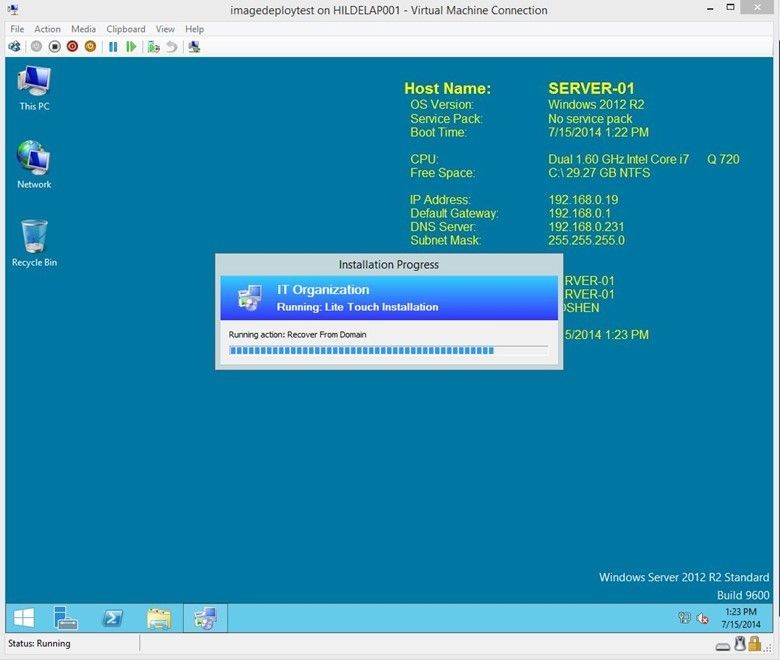Open the guest clock showing 1:23 PM
Viewport: 780px width, 660px height.
tap(741, 618)
